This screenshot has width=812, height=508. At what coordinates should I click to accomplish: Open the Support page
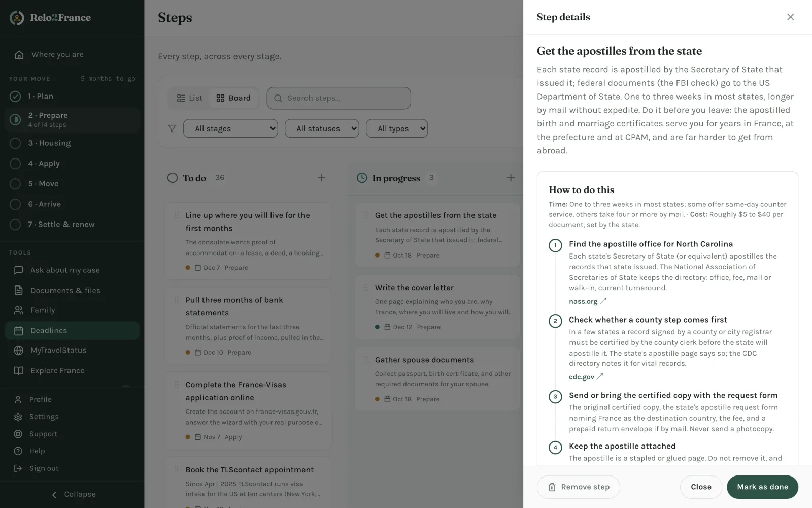point(72,434)
